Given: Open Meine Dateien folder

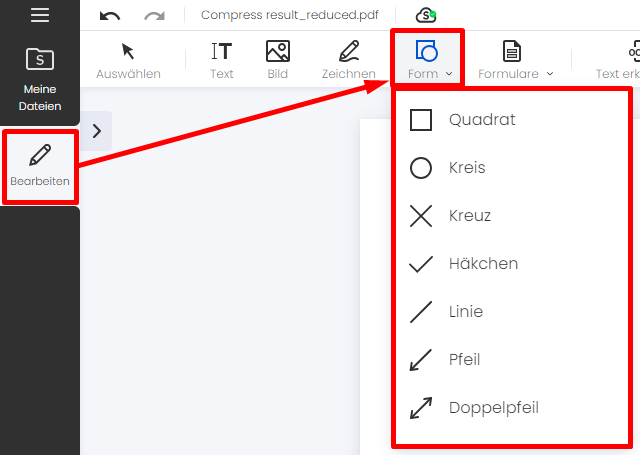Looking at the screenshot, I should [x=40, y=80].
